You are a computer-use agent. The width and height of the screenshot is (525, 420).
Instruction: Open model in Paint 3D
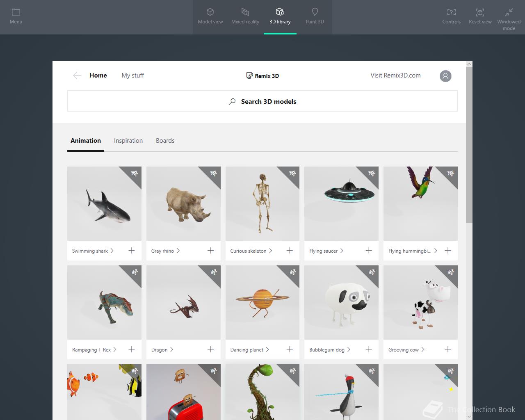(315, 17)
